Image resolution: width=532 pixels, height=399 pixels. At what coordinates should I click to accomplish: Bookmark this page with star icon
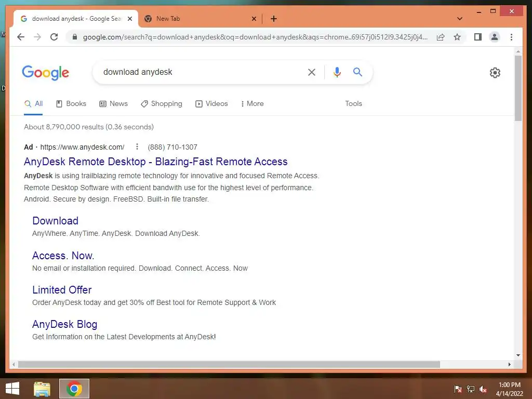pyautogui.click(x=457, y=37)
